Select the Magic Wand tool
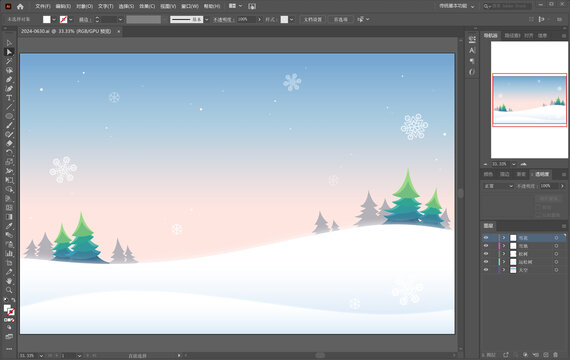The height and width of the screenshot is (360, 570). 9,61
